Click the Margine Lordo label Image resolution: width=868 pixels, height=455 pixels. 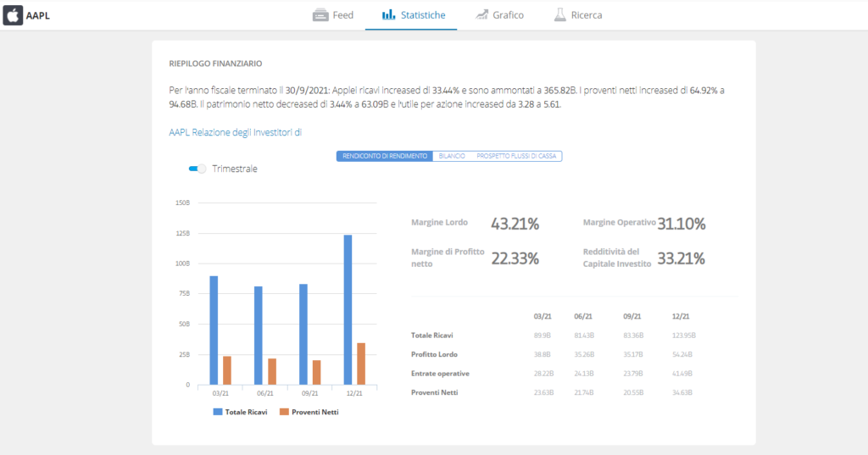pos(440,223)
